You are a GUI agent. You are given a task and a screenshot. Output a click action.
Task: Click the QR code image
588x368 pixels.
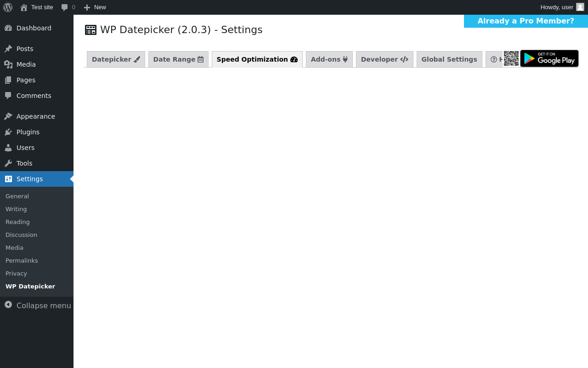coord(511,58)
